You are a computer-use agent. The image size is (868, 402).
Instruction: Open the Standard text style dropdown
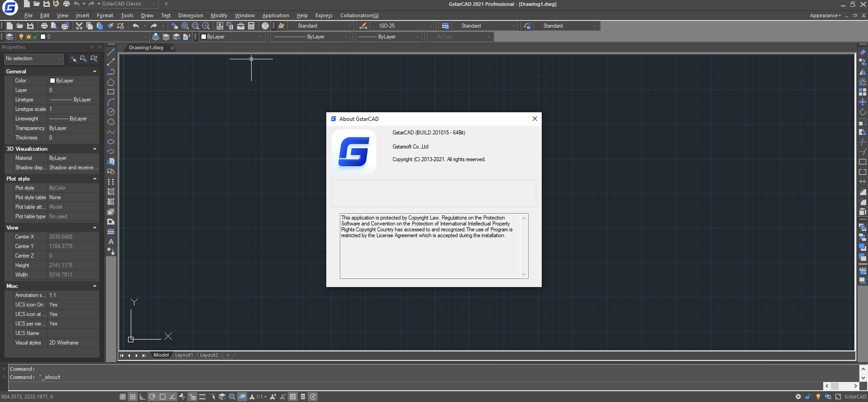point(320,26)
